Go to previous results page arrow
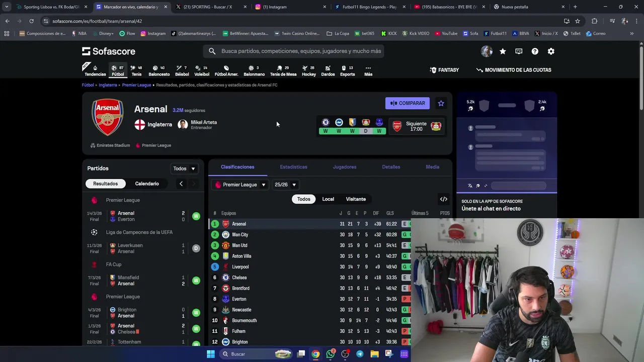This screenshot has height=362, width=644. (181, 184)
